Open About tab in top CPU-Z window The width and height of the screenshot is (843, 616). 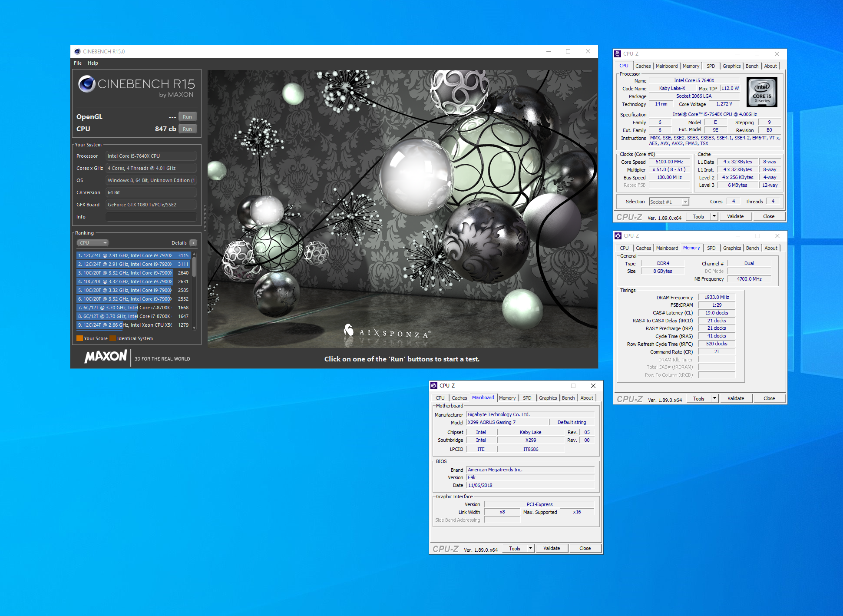[x=770, y=66]
